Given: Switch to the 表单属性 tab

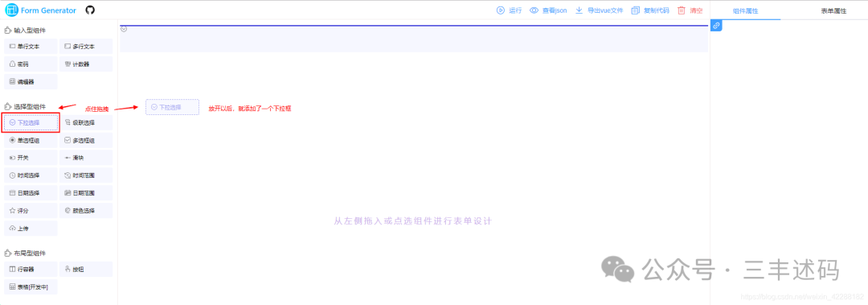Looking at the screenshot, I should click(x=833, y=10).
